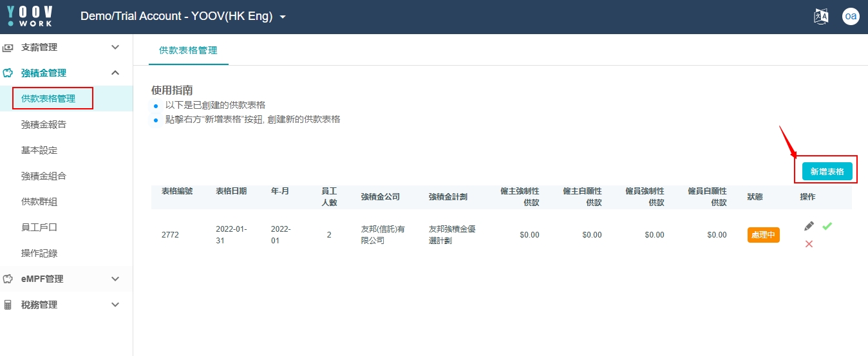Click the YOOV WORK logo
868x356 pixels.
tap(30, 17)
